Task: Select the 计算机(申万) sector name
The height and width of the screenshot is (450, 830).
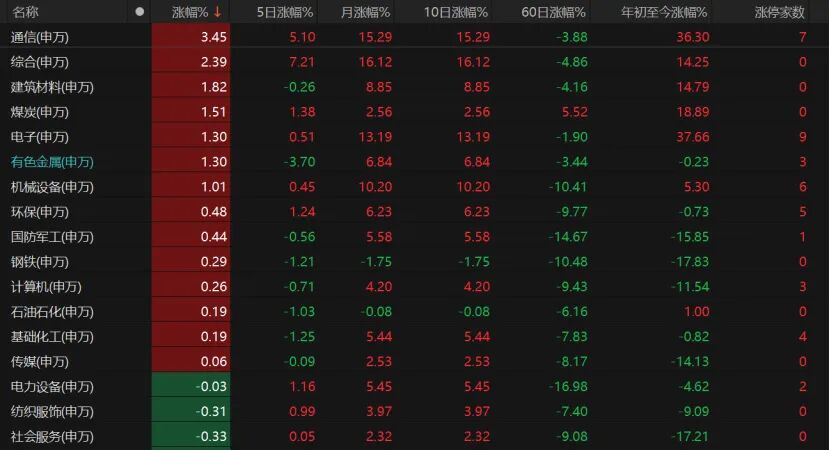Action: [x=46, y=287]
